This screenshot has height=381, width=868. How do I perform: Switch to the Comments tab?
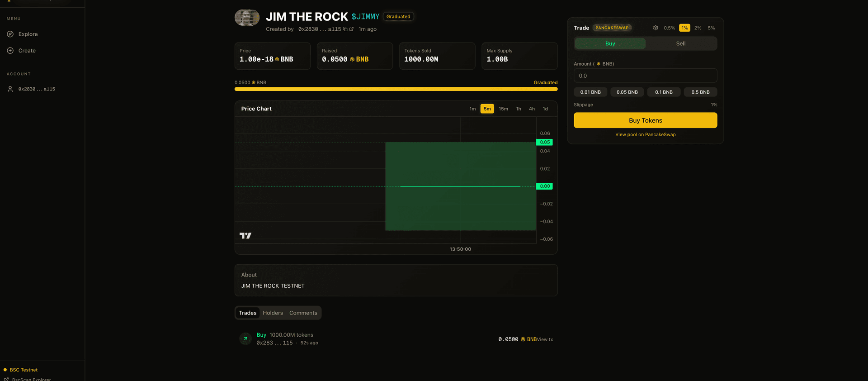point(303,313)
